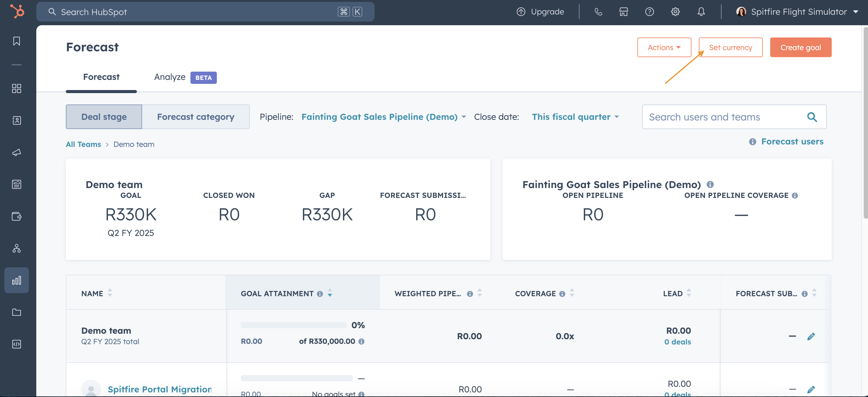The width and height of the screenshot is (868, 397).
Task: Open Spitfire Flight Simulator account menu
Action: [x=797, y=12]
